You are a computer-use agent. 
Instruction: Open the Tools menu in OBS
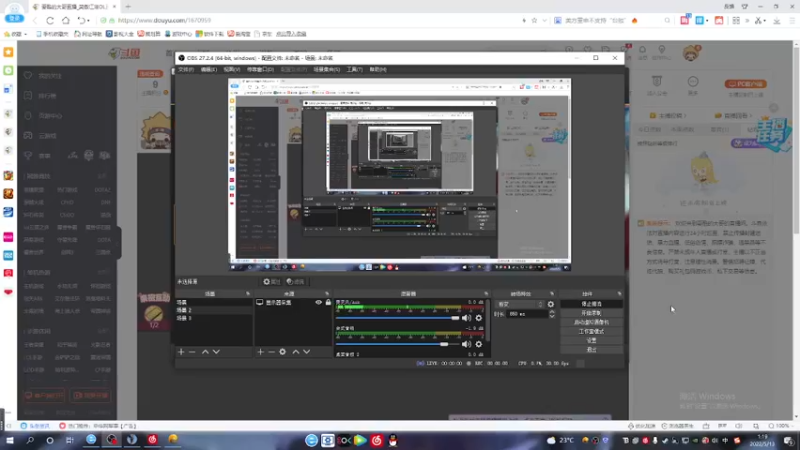(x=355, y=69)
